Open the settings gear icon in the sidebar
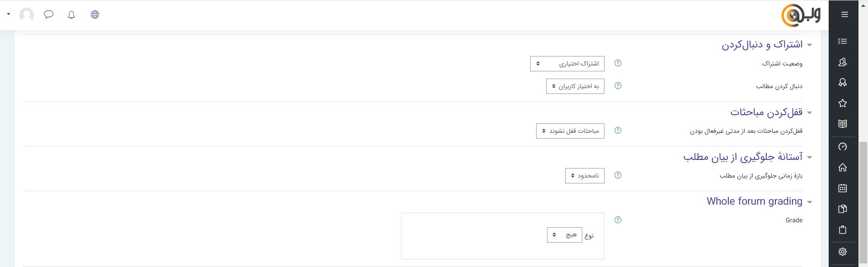 click(x=842, y=252)
